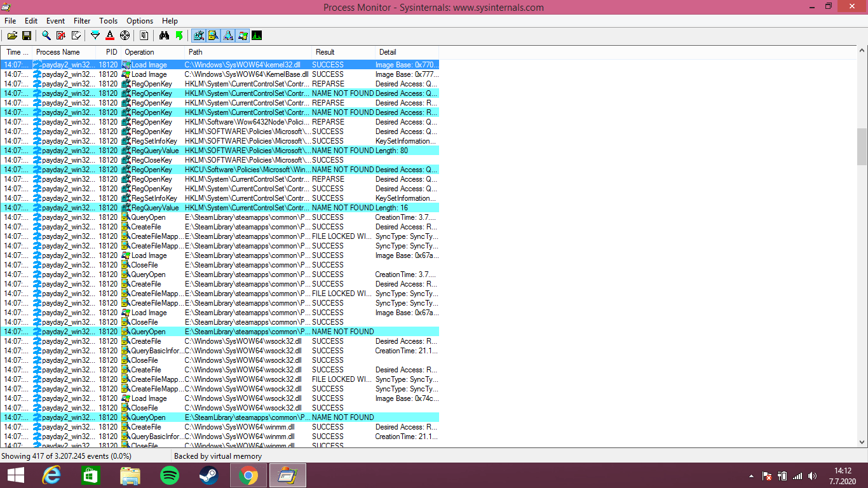Screen dimensions: 868x488
Task: Switch to Google Chrome in the taskbar
Action: 248,475
